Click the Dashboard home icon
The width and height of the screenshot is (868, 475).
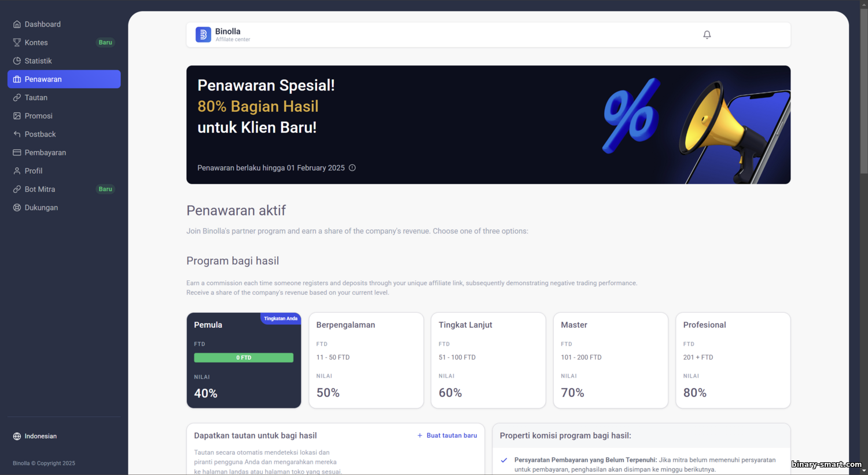click(17, 24)
